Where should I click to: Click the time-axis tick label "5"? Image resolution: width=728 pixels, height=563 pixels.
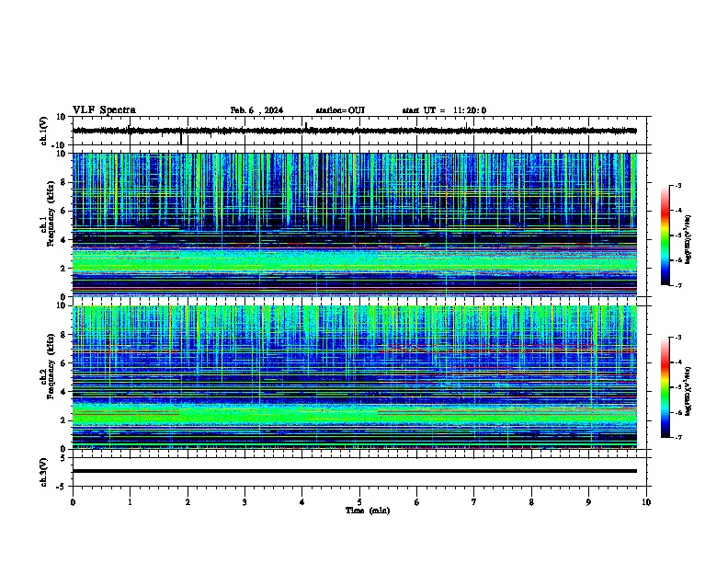(x=359, y=502)
